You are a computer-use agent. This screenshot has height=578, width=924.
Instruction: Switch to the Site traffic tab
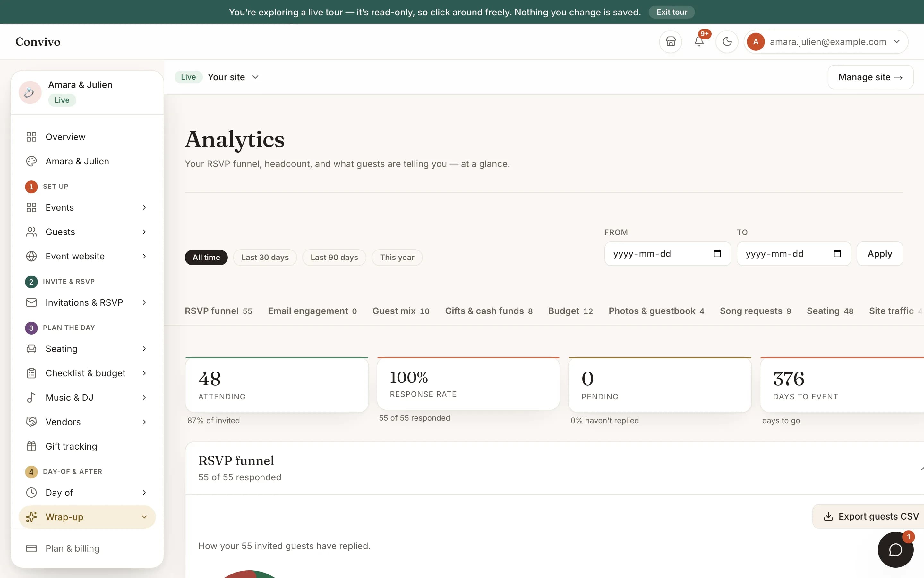coord(896,311)
